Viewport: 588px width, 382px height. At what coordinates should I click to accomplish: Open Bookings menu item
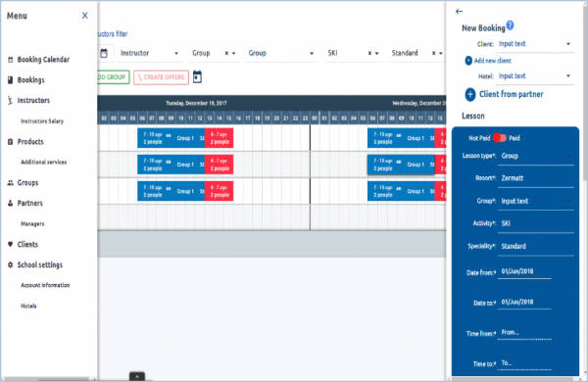pos(30,80)
